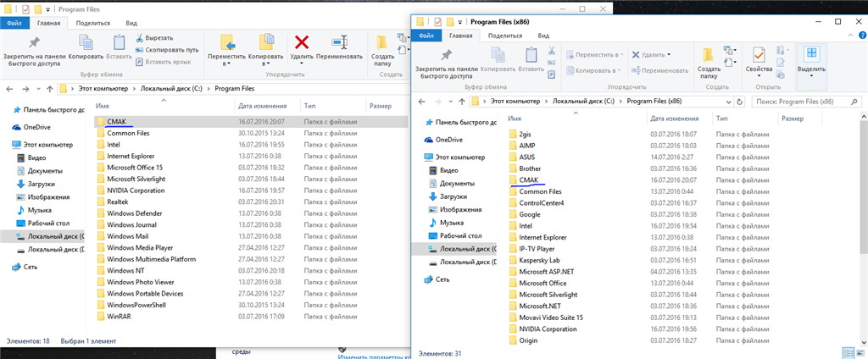Open Поделиться tab in Program Files window
Screen dimensions: 868x359
click(x=93, y=23)
